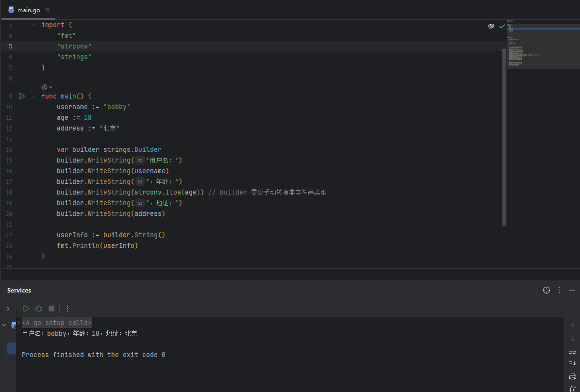The width and height of the screenshot is (580, 392).
Task: Click username := "bobby" line
Action: [94, 107]
